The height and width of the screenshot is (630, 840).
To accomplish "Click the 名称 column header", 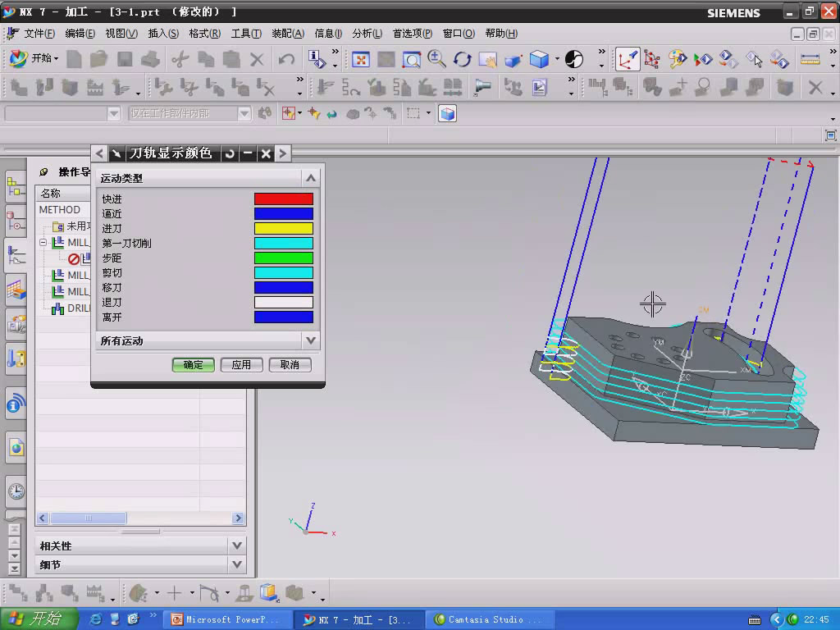I will coord(63,193).
